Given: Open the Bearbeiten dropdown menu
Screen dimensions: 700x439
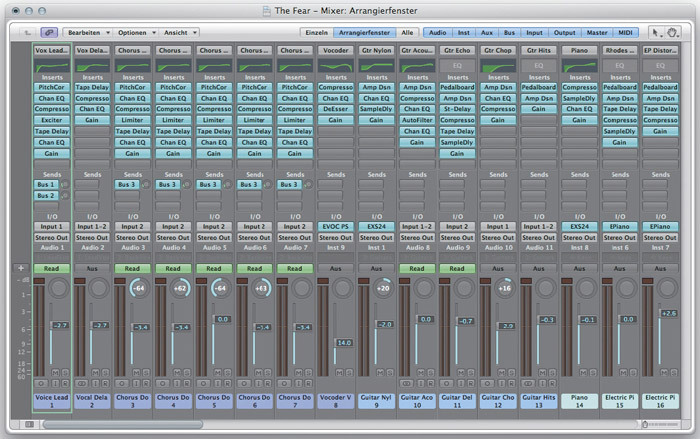Looking at the screenshot, I should (x=85, y=33).
